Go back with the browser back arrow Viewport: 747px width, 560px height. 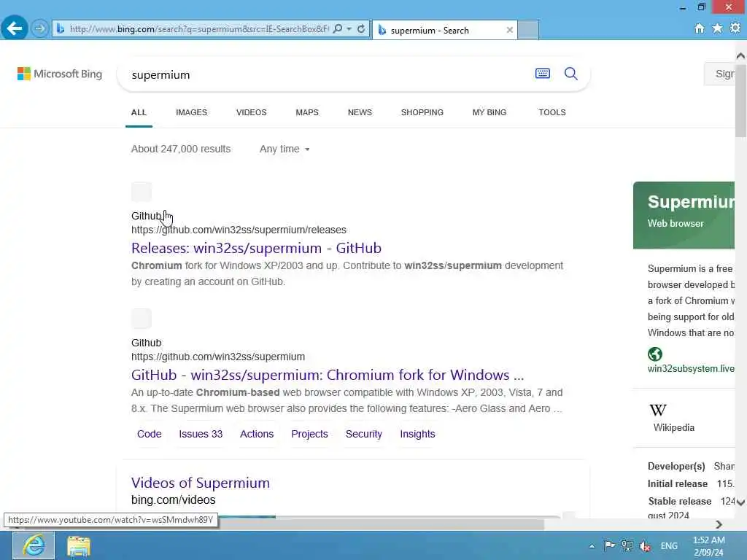point(15,28)
